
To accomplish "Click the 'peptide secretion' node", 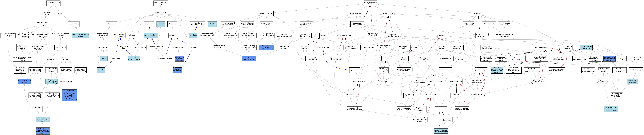I will click(436, 81).
